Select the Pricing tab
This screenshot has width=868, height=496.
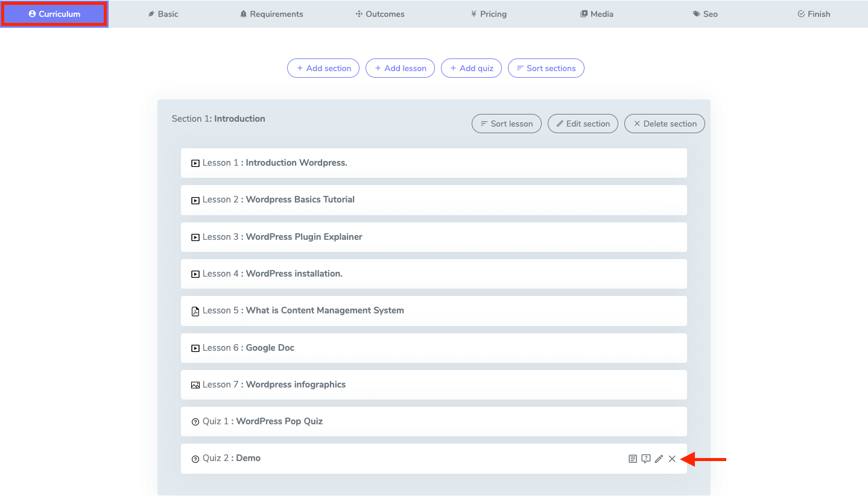489,14
